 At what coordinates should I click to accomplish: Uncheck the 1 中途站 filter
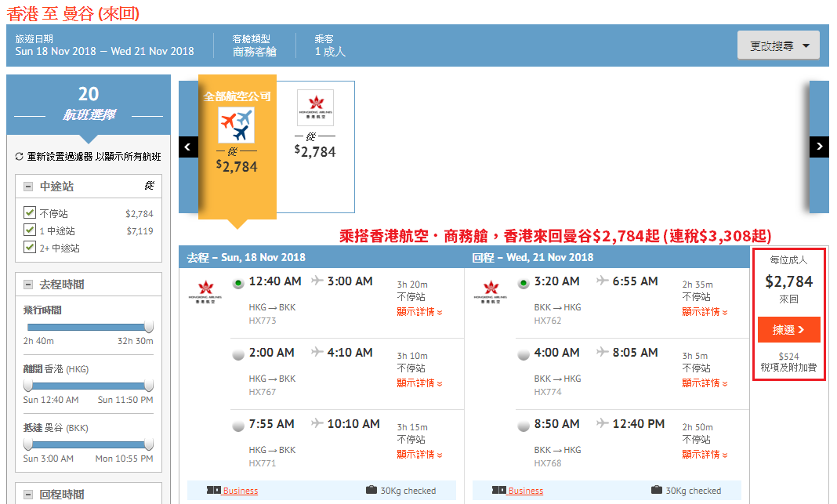(x=30, y=230)
